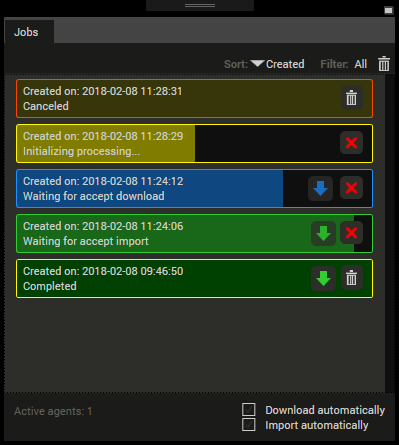Delete the Canceled job with trash icon
This screenshot has width=399, height=445.
coord(351,98)
